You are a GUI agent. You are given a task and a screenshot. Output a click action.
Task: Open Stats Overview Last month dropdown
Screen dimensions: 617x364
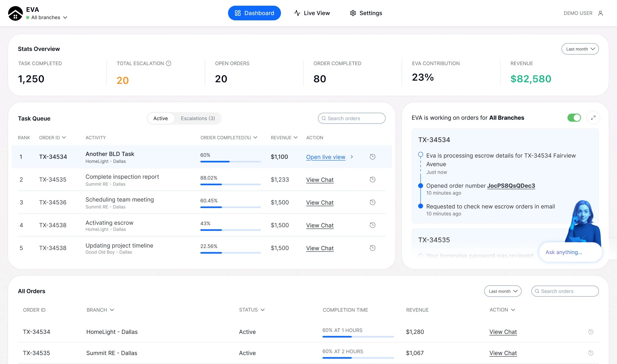click(x=580, y=49)
